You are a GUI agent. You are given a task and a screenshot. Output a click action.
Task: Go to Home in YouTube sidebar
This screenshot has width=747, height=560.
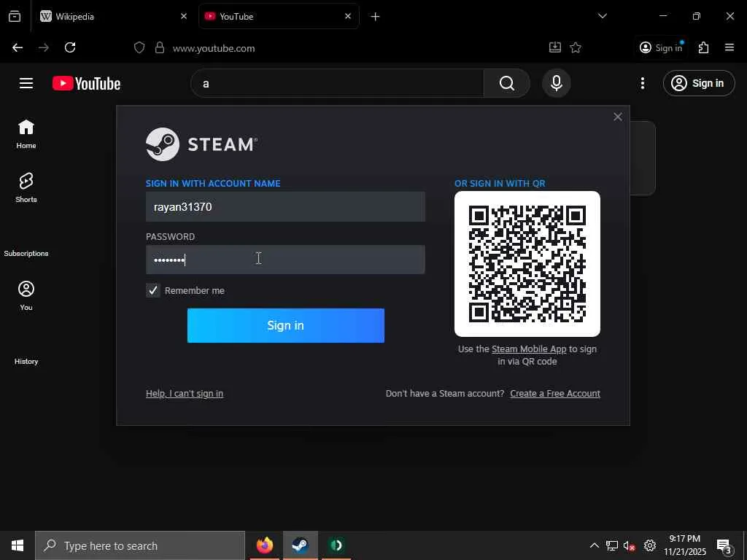click(26, 134)
